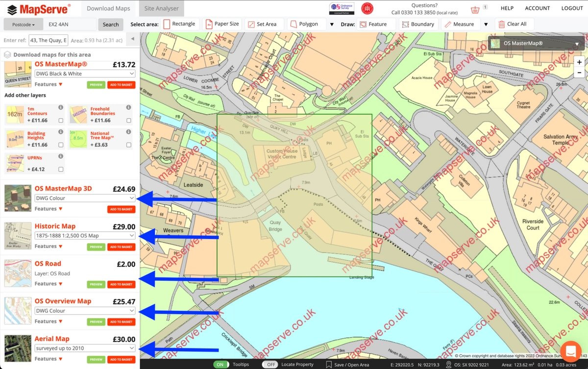Open the HELP menu

[507, 8]
